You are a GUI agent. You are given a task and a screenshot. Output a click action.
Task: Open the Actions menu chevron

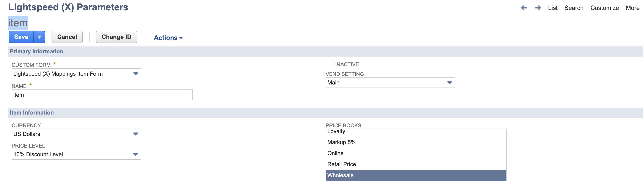[x=181, y=38]
